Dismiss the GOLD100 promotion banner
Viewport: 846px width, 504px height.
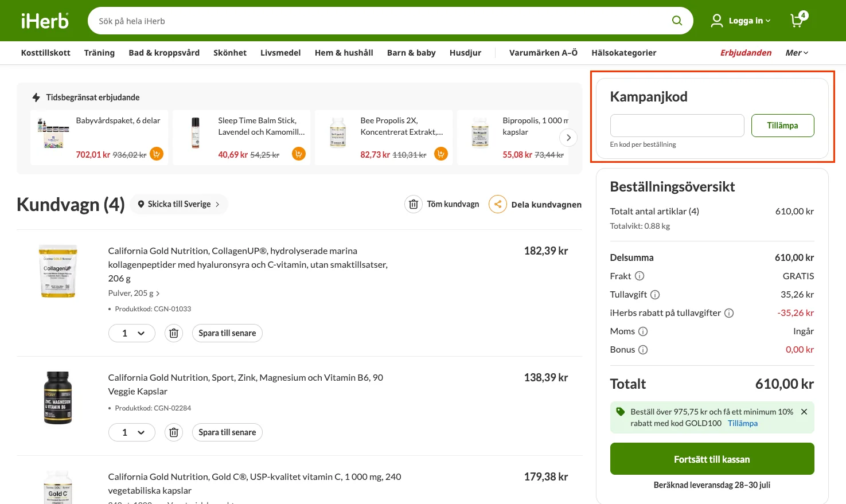804,412
